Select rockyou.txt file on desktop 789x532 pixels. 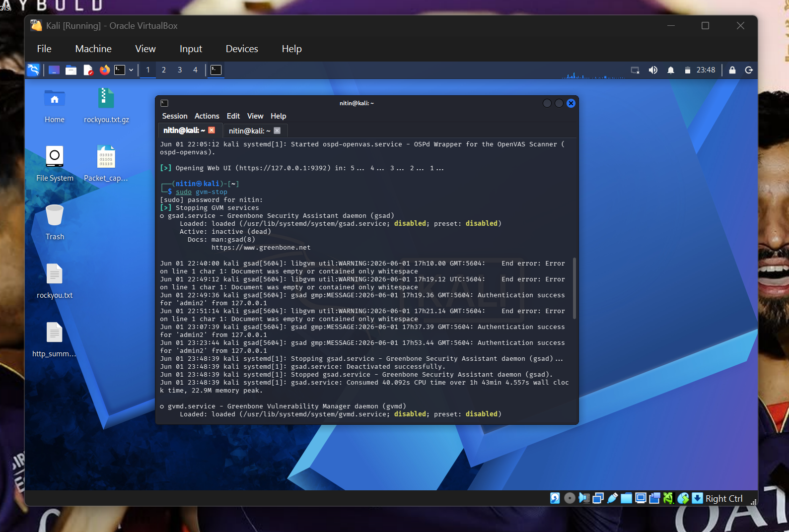point(55,281)
